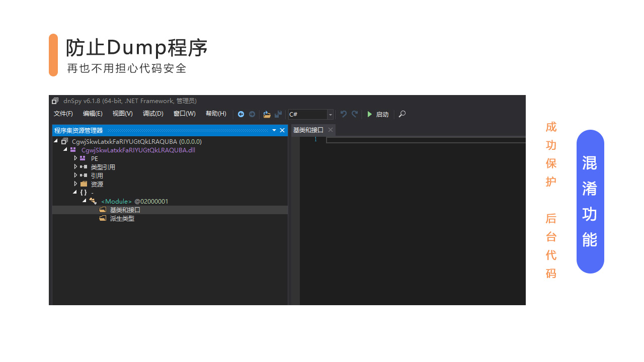Open the 程序集资源管理器 panel options arrow
The width and height of the screenshot is (644, 362).
click(x=274, y=130)
